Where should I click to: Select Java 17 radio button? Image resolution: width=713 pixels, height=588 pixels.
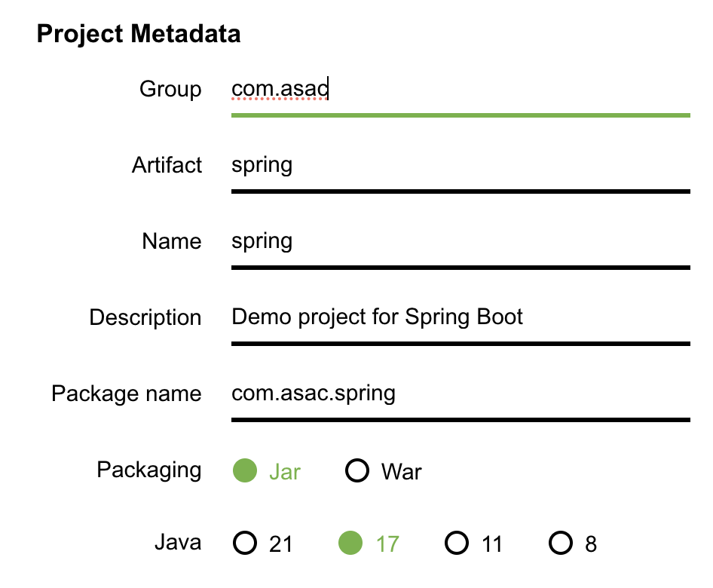[350, 543]
